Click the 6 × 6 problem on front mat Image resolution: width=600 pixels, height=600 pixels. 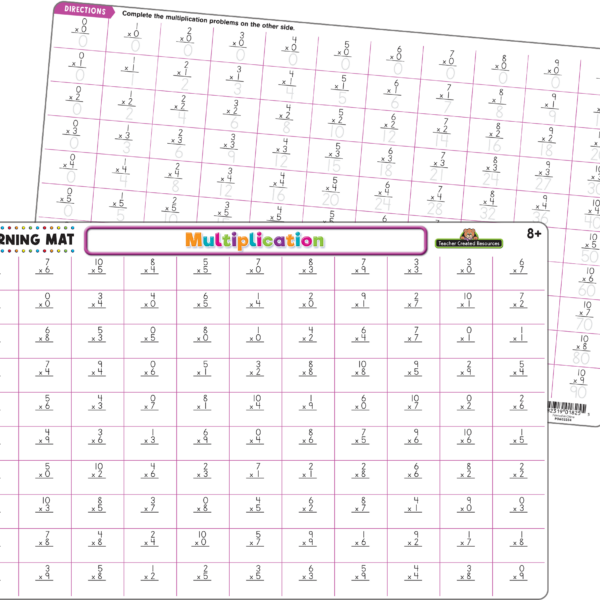point(413,471)
